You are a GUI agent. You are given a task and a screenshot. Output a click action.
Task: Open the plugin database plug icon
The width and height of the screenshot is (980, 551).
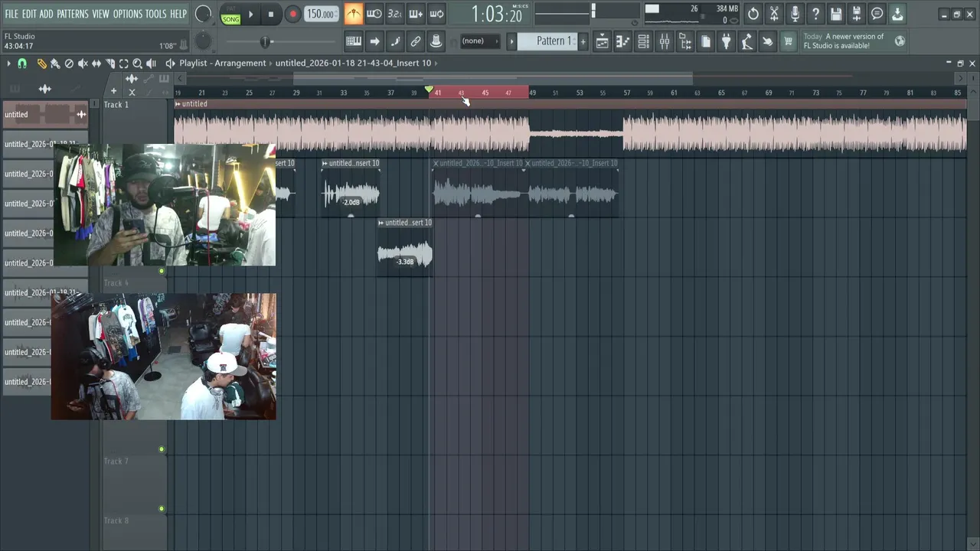coord(727,41)
